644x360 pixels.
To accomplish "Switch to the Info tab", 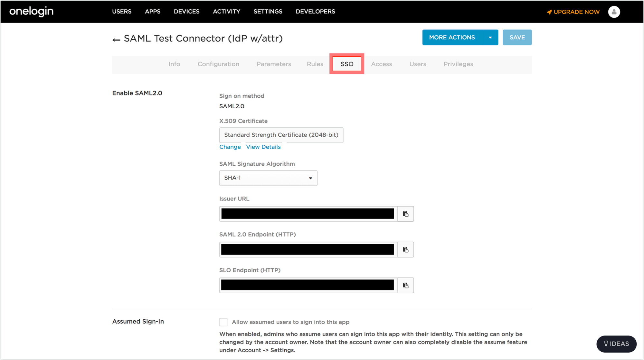I will (174, 64).
